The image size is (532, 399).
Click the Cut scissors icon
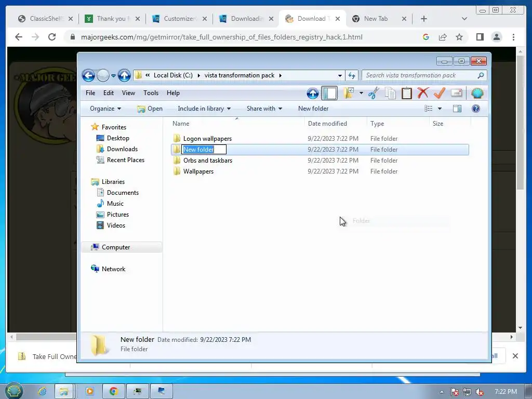pos(373,93)
